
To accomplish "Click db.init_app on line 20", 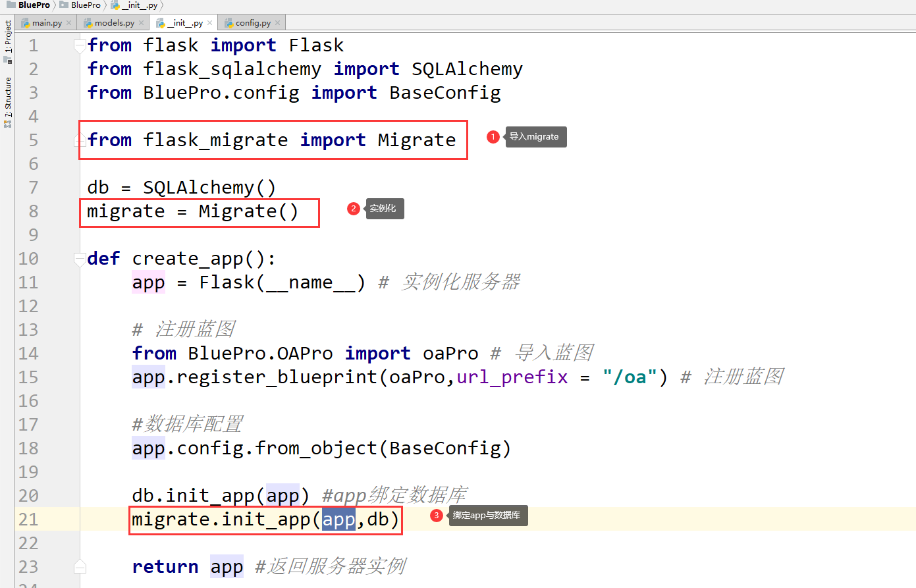I will 193,496.
